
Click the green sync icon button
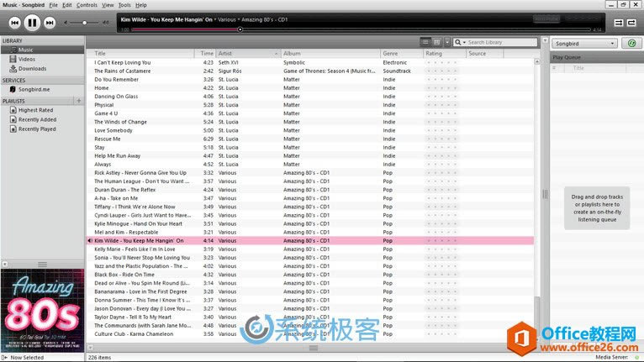point(631,43)
